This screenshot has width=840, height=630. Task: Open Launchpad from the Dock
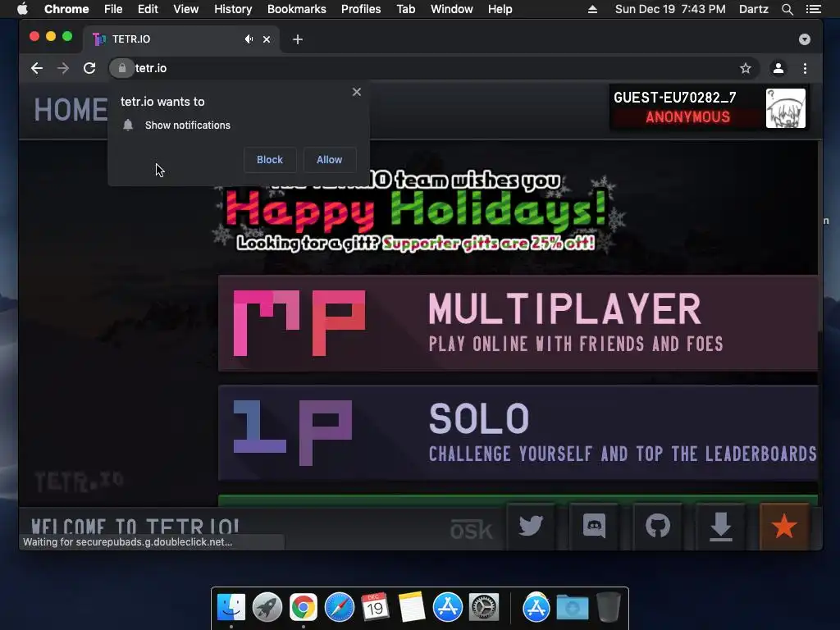[x=267, y=608]
